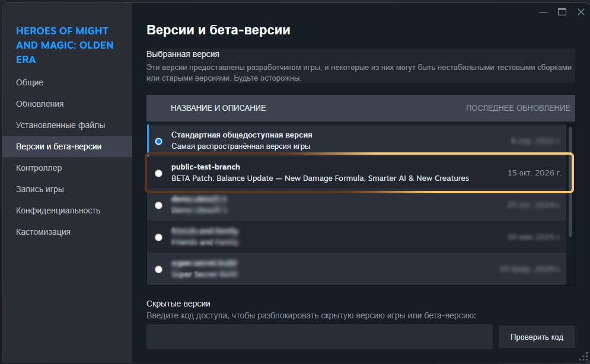Select the standard public version radio button
590x364 pixels.
click(158, 141)
